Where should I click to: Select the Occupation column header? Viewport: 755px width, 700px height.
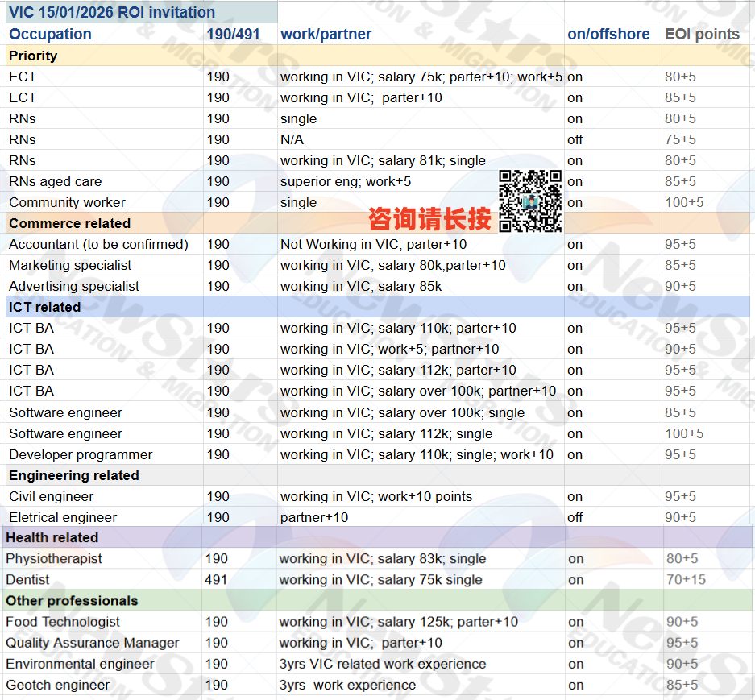pos(50,34)
